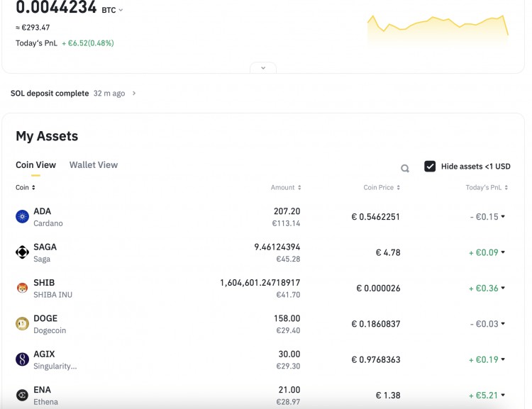The width and height of the screenshot is (532, 409).
Task: Click the AGIX amount 30.00
Action: tap(289, 354)
